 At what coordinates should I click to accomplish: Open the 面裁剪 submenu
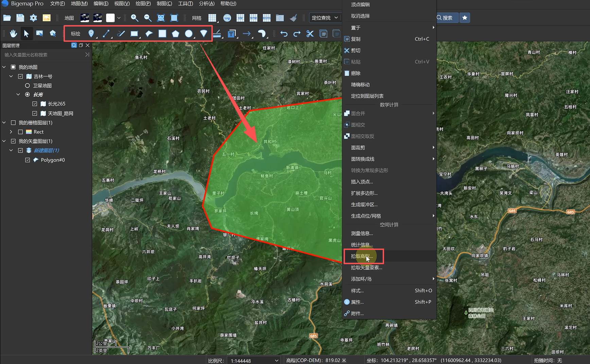(389, 147)
